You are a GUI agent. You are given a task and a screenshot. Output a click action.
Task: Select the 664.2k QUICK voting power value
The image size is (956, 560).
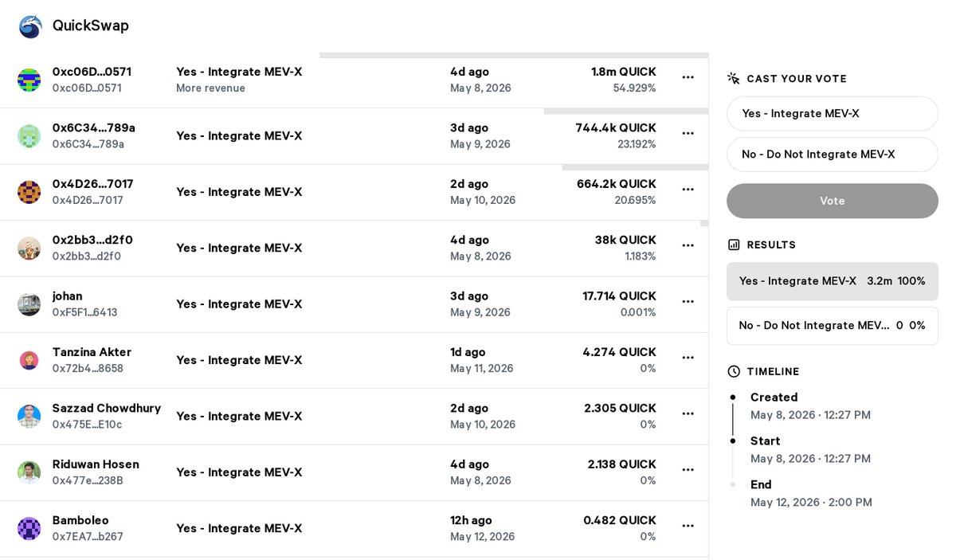coord(617,184)
